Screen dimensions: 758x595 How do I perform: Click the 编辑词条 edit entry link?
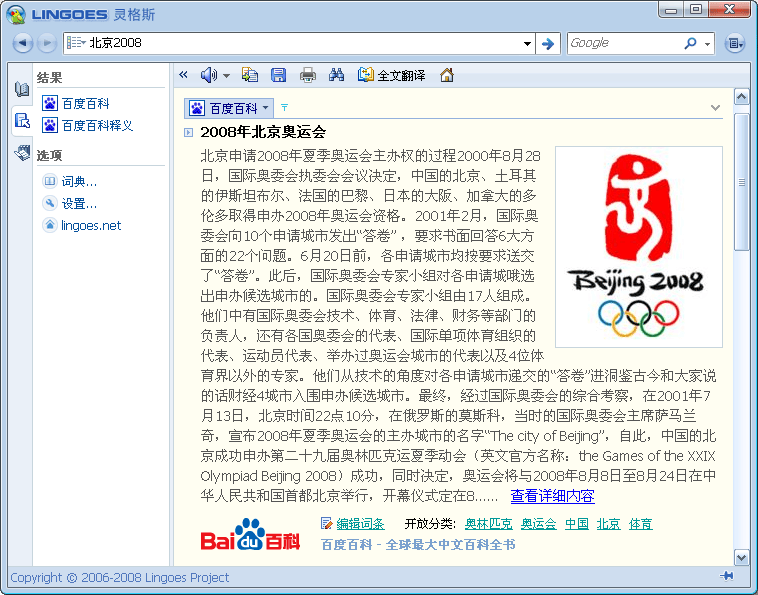(360, 524)
